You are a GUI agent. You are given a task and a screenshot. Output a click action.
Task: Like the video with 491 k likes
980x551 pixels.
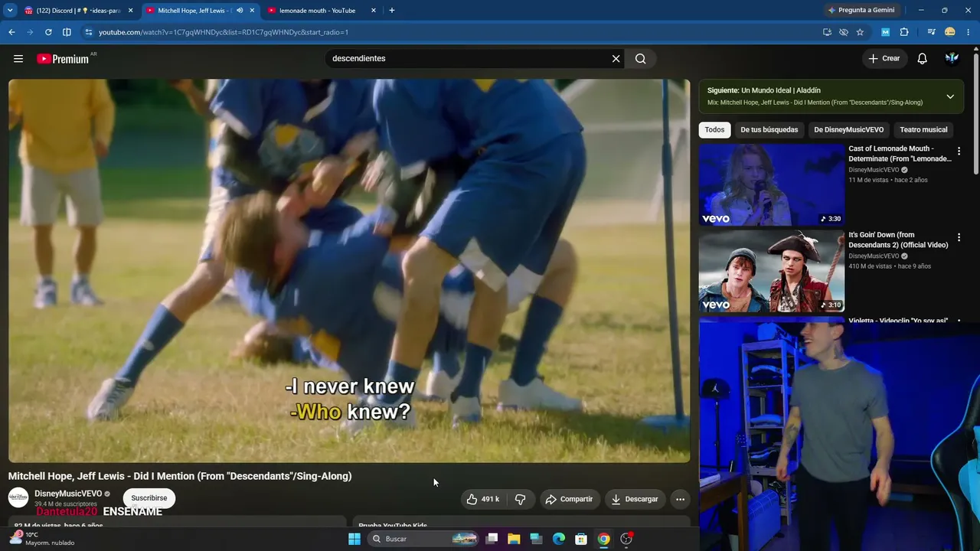482,499
